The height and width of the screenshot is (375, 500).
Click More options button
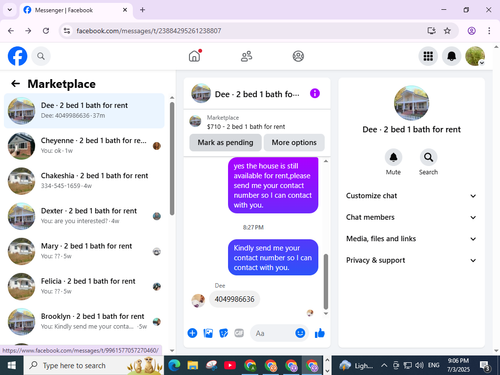[294, 142]
